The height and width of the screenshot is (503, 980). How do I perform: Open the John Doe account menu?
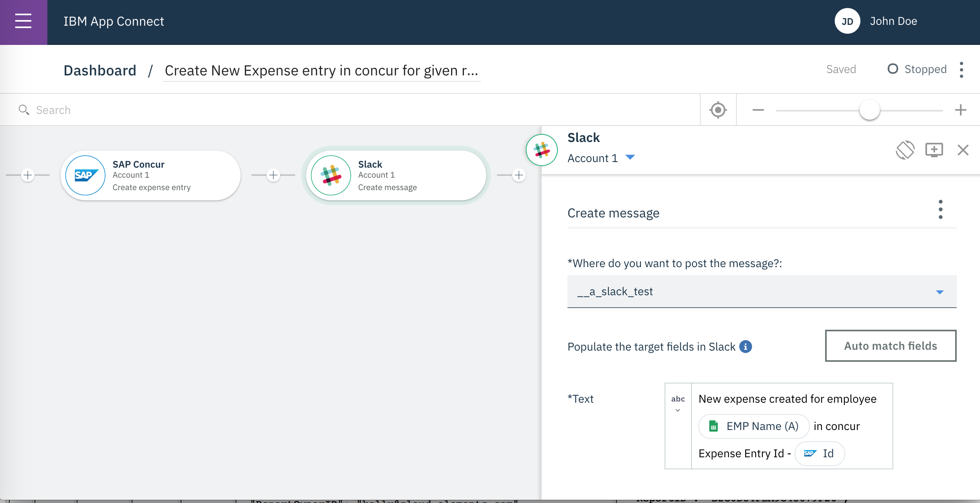pos(893,21)
